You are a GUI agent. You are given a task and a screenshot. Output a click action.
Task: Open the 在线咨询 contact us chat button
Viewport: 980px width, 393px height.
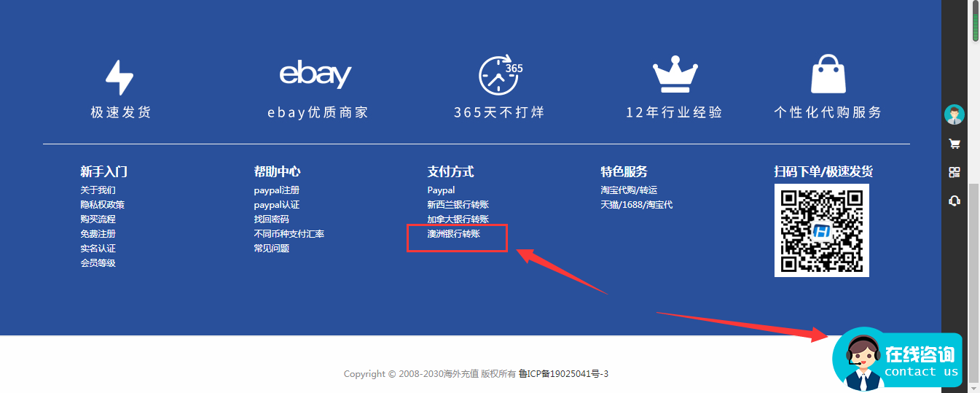897,359
